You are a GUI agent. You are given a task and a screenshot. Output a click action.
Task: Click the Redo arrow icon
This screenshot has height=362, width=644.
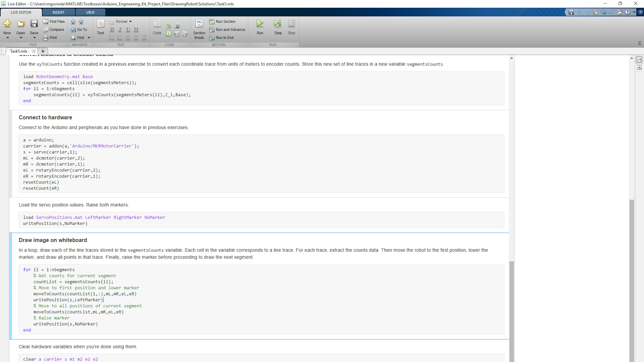click(611, 12)
